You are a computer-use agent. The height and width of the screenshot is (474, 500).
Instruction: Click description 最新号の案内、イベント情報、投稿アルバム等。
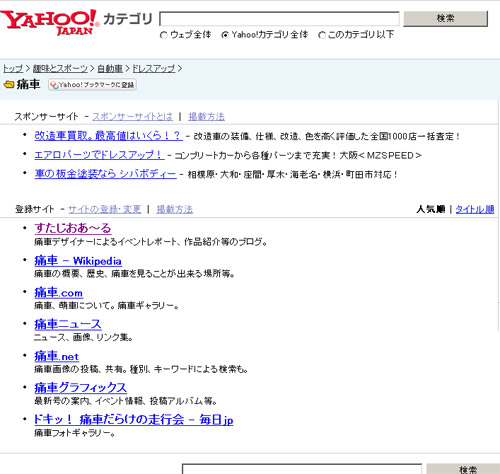(126, 401)
